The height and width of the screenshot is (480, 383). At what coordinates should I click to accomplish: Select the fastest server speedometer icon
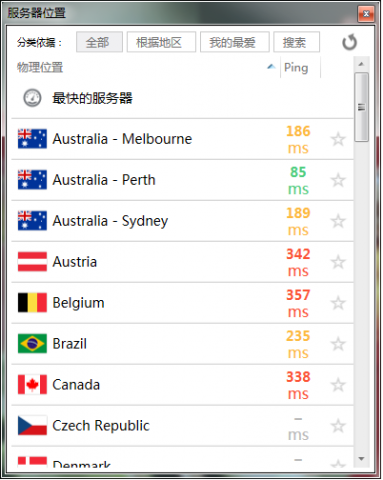click(32, 98)
